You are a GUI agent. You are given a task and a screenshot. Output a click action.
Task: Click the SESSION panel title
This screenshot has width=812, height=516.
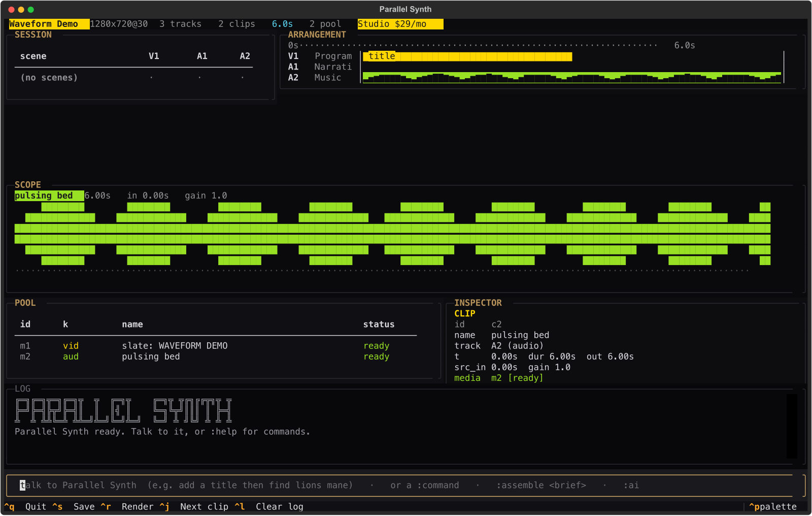[33, 35]
